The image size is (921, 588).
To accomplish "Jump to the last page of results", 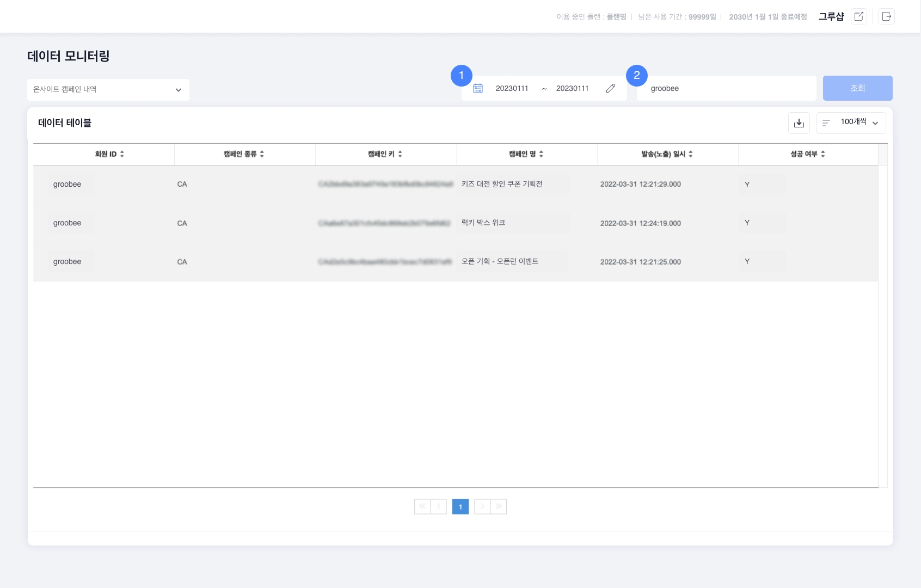I will point(499,506).
